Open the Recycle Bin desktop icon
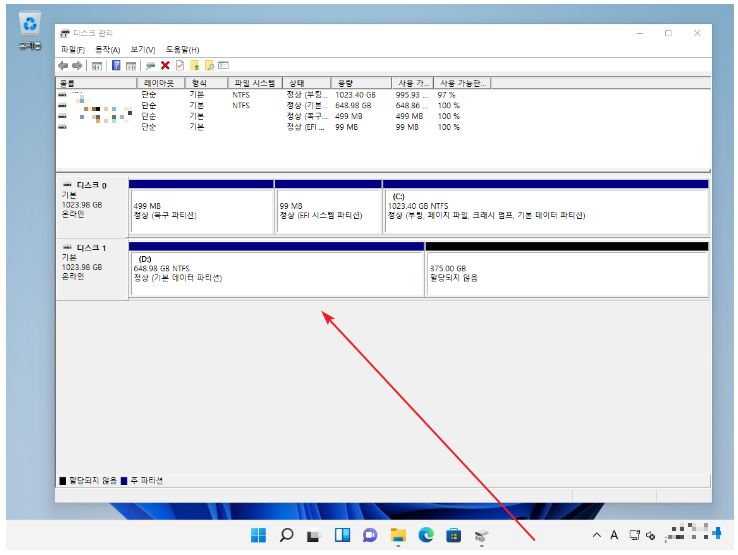Screen dimensions: 738x555 [x=30, y=31]
